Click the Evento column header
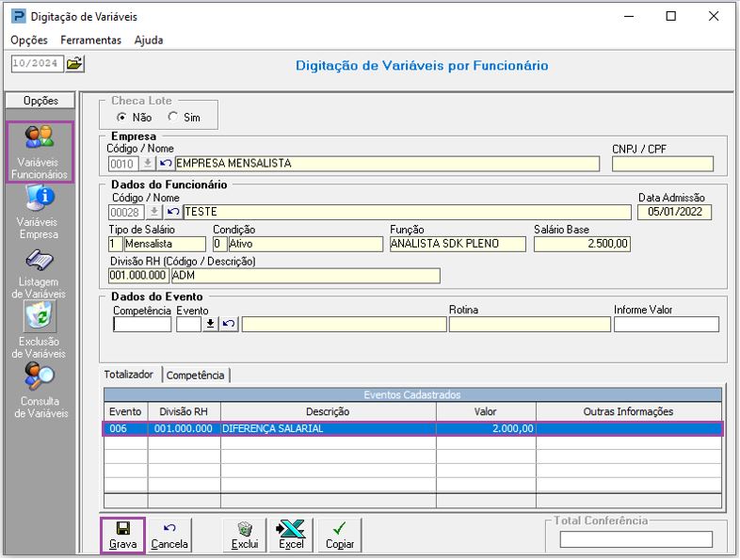The height and width of the screenshot is (560, 740). click(x=125, y=411)
